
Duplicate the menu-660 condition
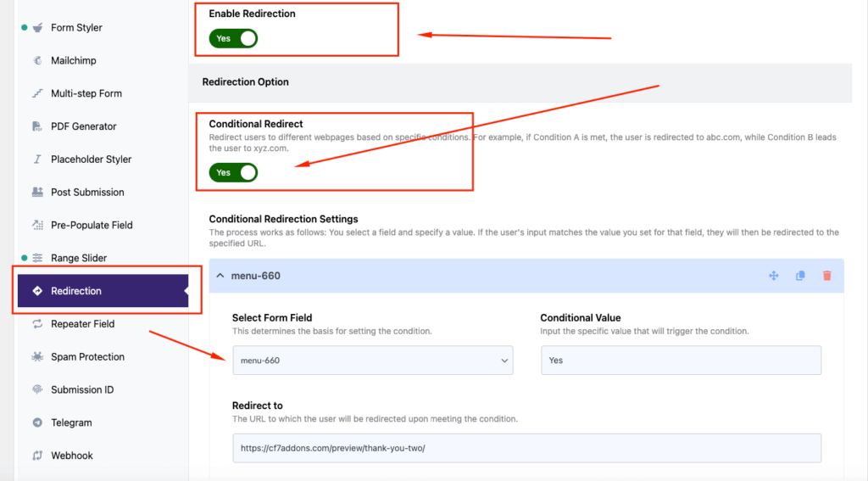tap(800, 276)
